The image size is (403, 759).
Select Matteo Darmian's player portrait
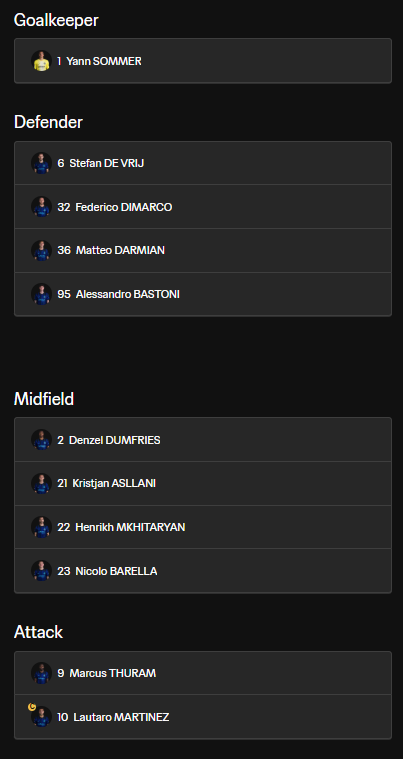click(x=42, y=250)
